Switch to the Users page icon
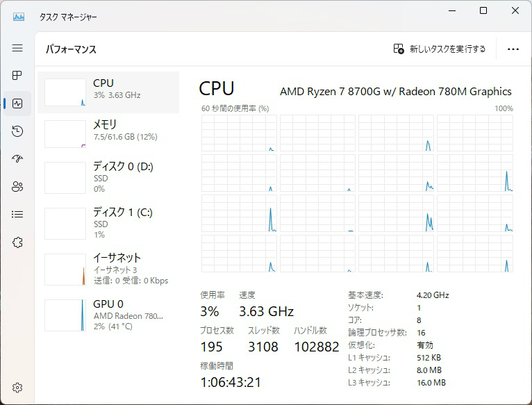532x405 pixels. pyautogui.click(x=17, y=187)
